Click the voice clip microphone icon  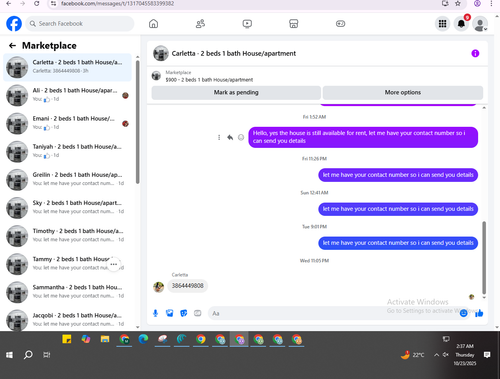(155, 313)
